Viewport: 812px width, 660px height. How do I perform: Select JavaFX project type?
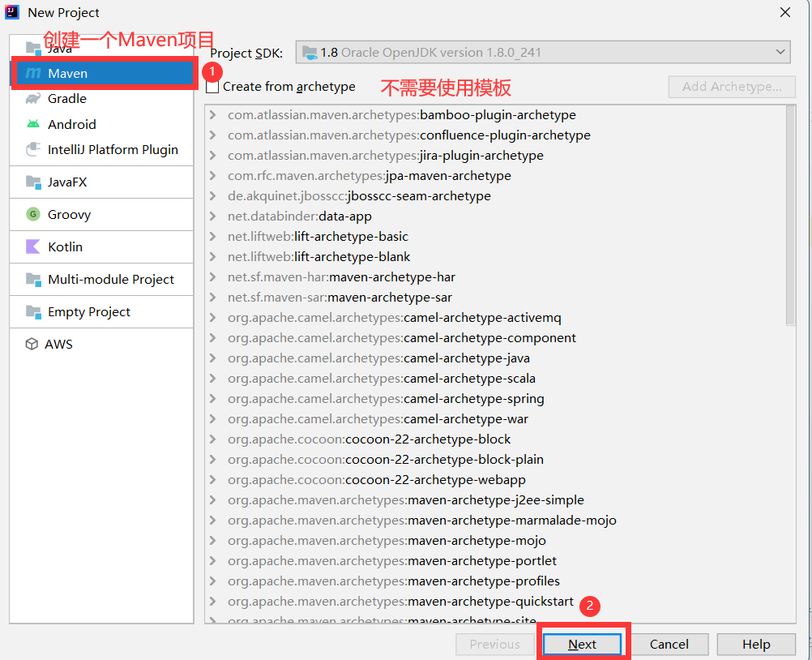(x=102, y=182)
